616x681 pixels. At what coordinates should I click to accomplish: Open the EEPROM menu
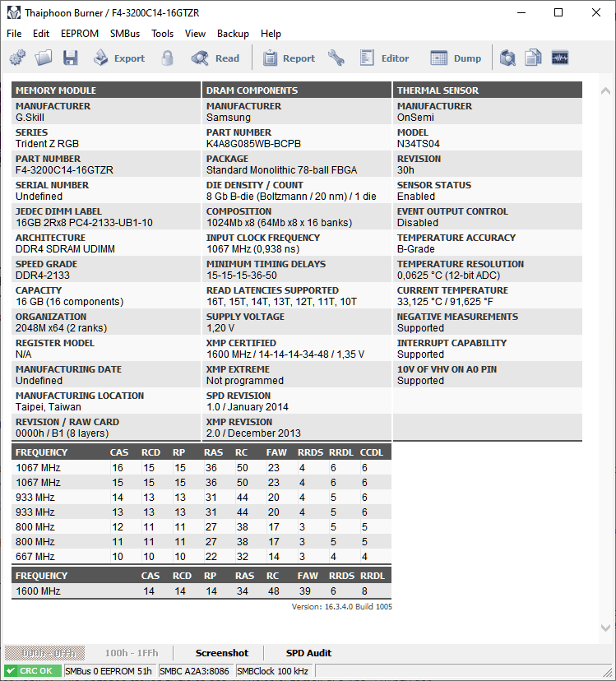tap(80, 34)
